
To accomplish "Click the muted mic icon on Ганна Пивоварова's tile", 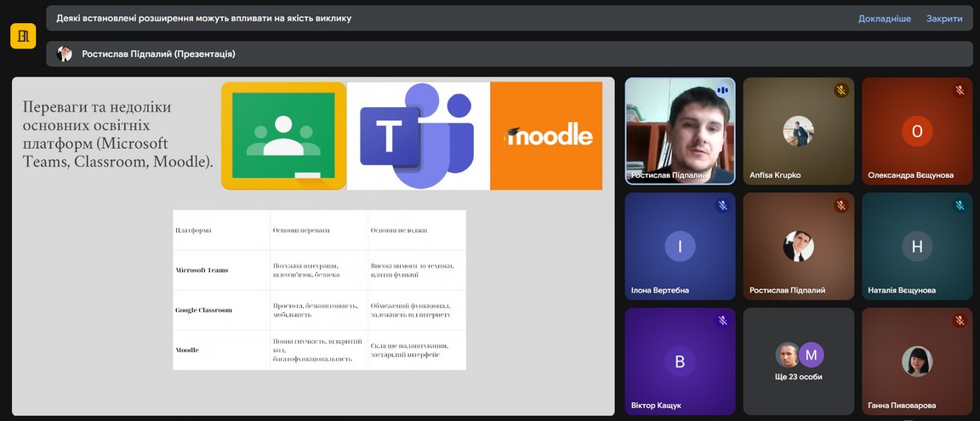I will pyautogui.click(x=960, y=321).
